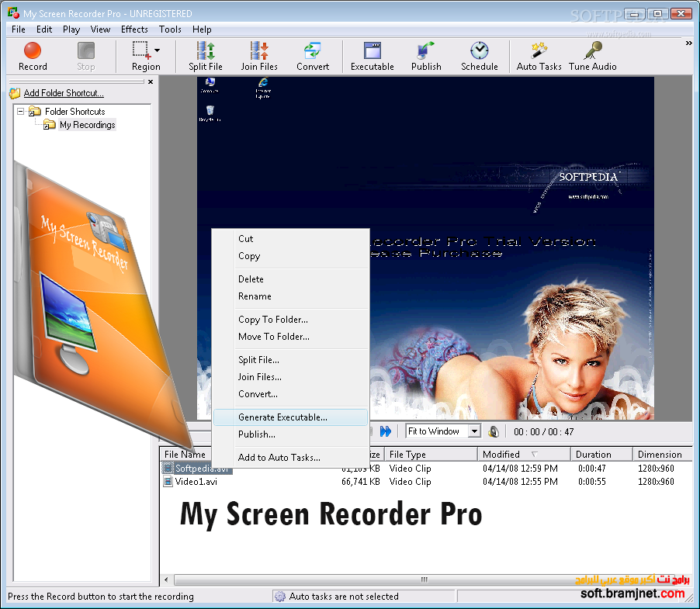Choose Generate Executable from context menu

(291, 417)
